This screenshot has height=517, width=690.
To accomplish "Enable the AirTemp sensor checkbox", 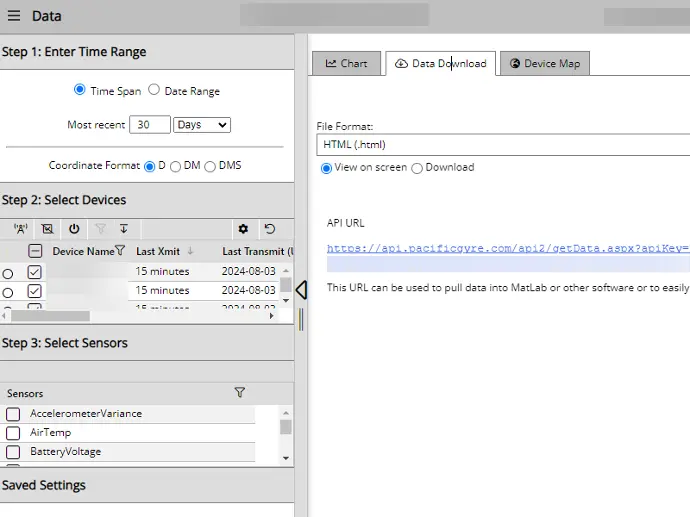I will pyautogui.click(x=14, y=433).
